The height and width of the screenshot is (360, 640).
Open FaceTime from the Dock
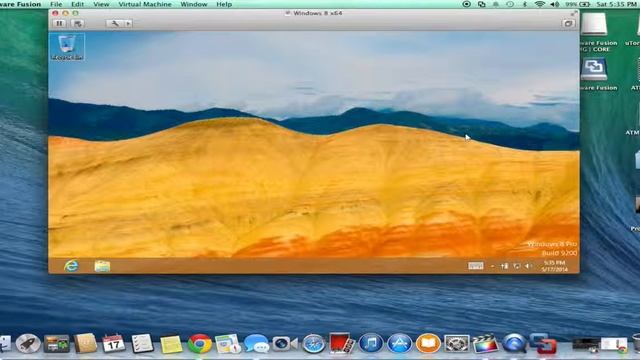click(x=285, y=344)
